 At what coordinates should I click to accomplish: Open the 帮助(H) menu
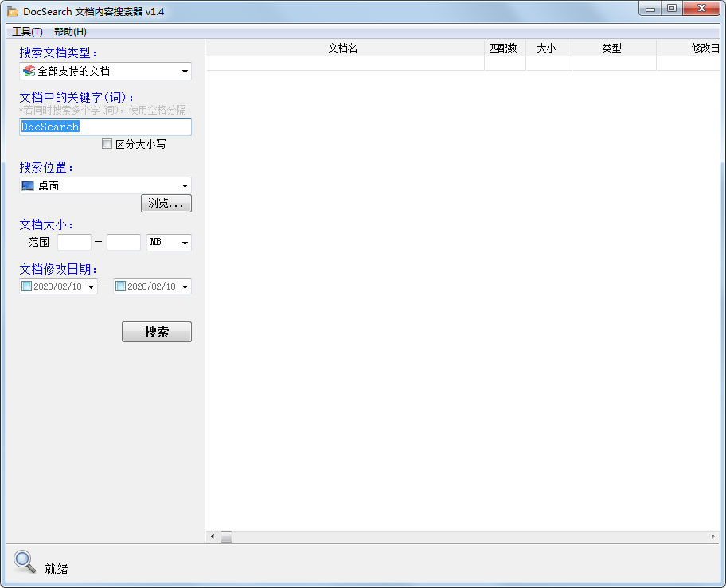click(70, 32)
